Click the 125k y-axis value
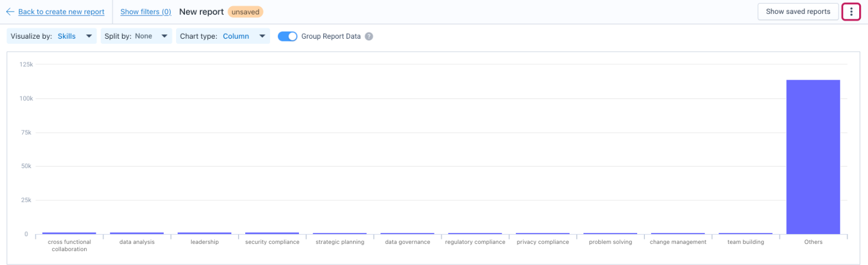Viewport: 868px width, 265px height. (x=27, y=65)
